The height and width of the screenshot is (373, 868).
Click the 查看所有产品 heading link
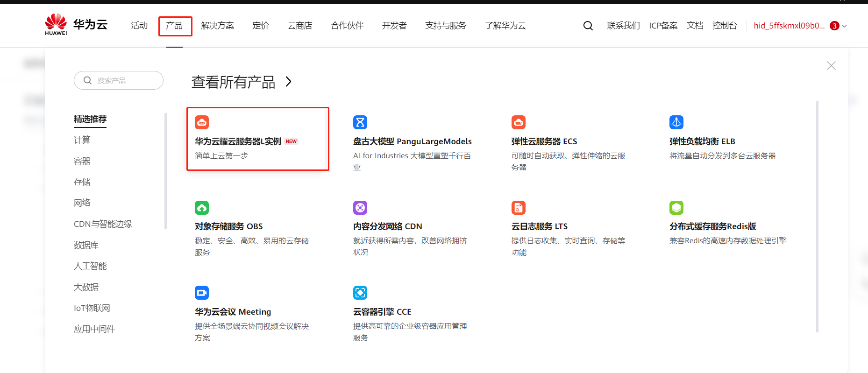(233, 82)
